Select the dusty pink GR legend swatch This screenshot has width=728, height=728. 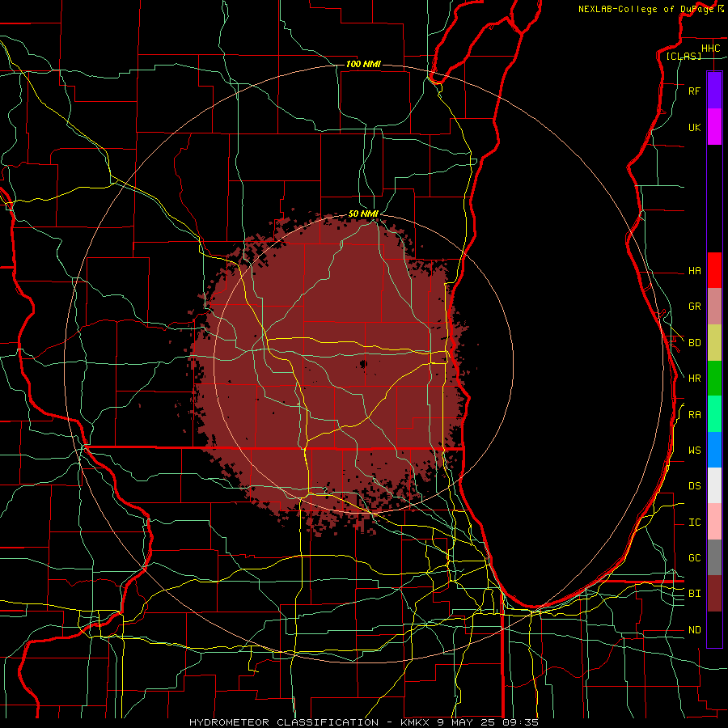click(714, 307)
